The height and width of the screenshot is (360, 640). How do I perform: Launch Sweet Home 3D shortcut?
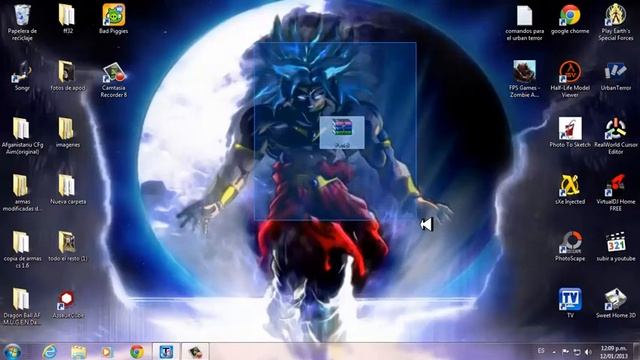click(616, 304)
